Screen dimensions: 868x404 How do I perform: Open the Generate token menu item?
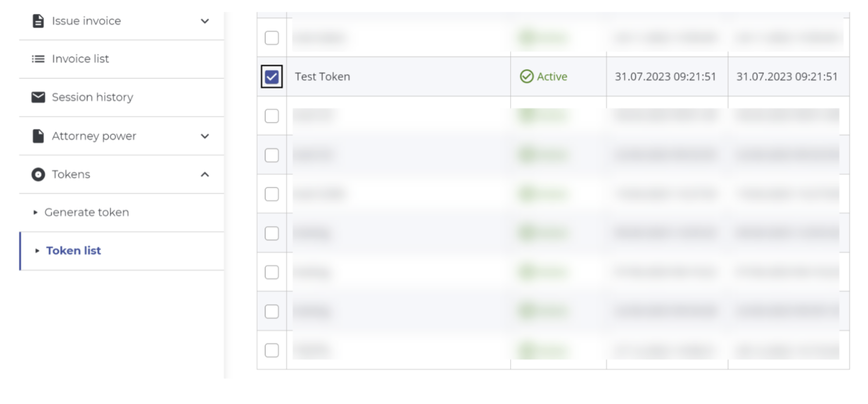pyautogui.click(x=87, y=212)
